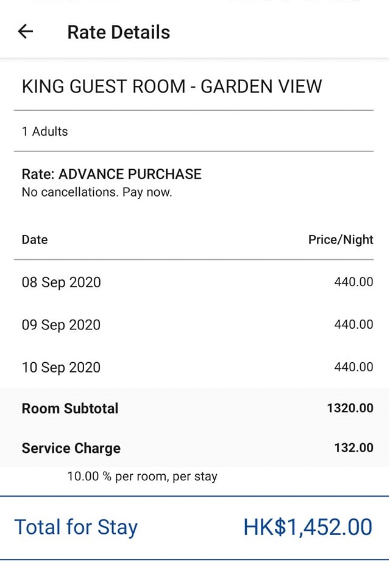The image size is (390, 588).
Task: Click the Room Subtotal label
Action: coord(70,408)
